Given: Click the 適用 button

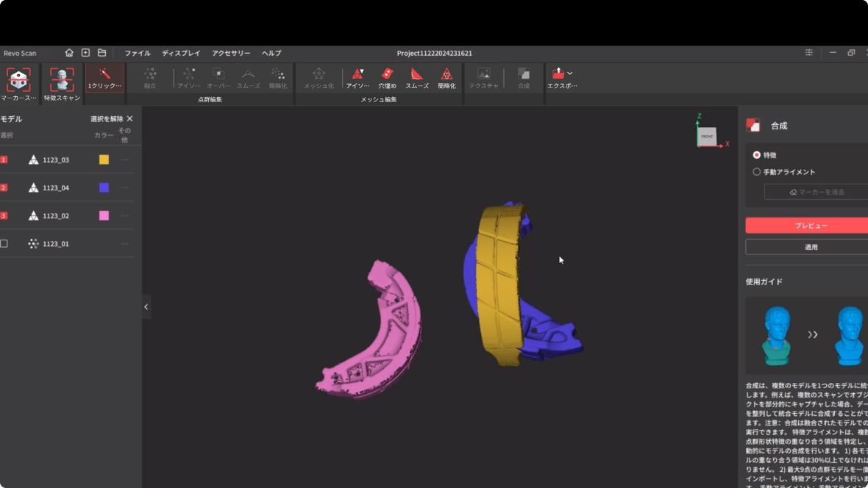Looking at the screenshot, I should [811, 247].
